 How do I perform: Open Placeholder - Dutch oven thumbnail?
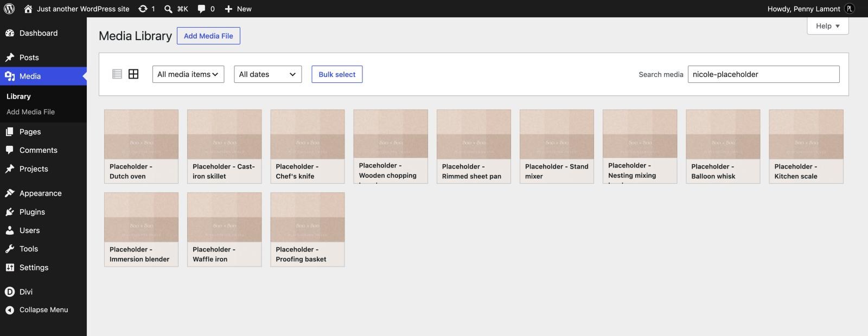click(141, 146)
